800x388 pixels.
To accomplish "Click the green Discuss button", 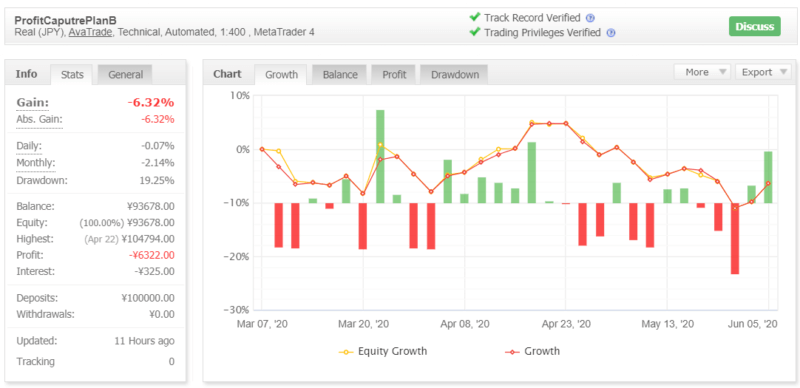I will click(755, 27).
